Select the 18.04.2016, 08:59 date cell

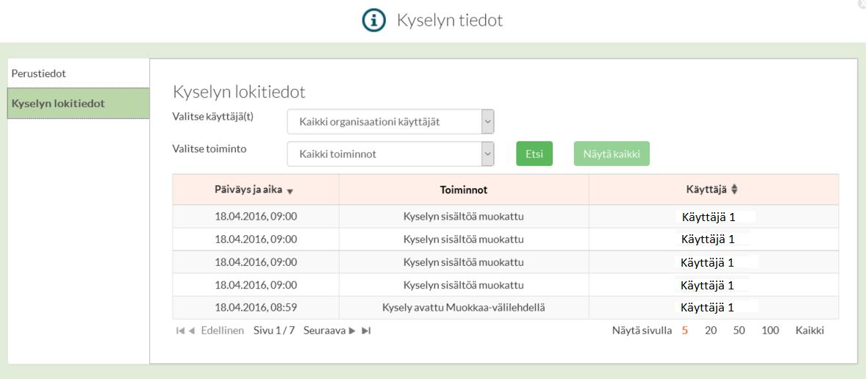click(256, 308)
